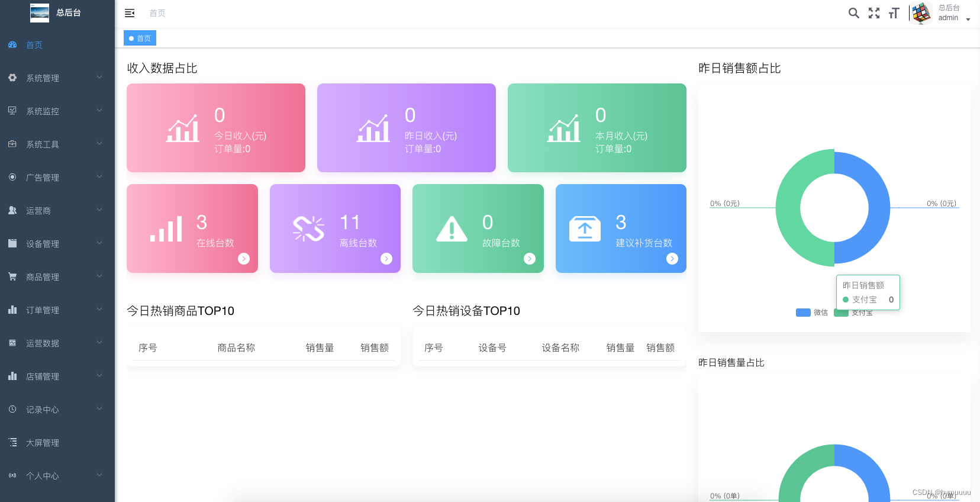The image size is (980, 502).
Task: Expand the 广告管理 chevron
Action: (x=99, y=177)
